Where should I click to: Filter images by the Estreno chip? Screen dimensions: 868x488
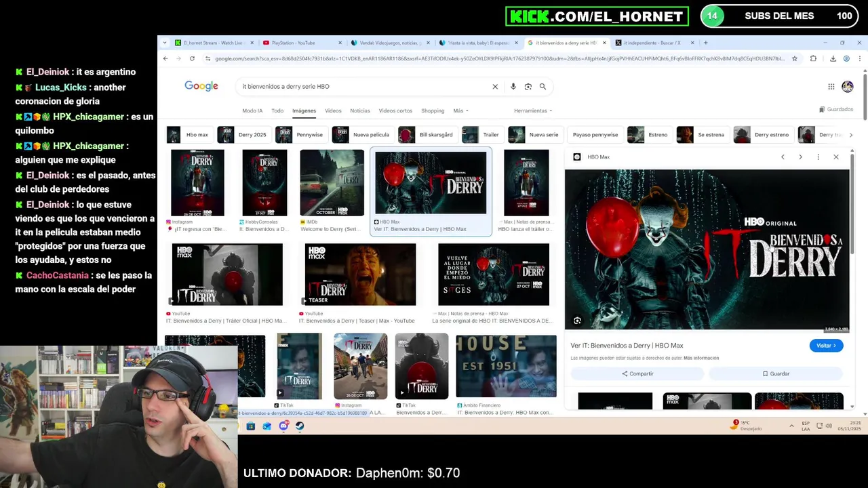pos(649,135)
